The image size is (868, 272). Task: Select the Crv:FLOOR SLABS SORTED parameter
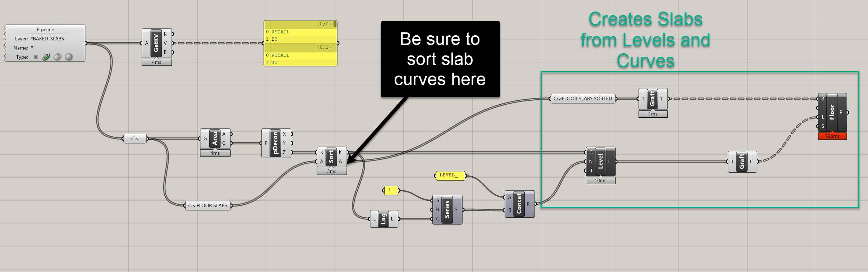point(582,99)
